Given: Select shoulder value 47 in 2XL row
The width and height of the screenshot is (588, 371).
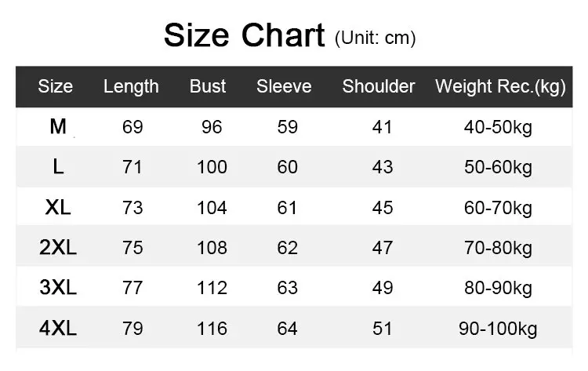Looking at the screenshot, I should coord(383,248).
